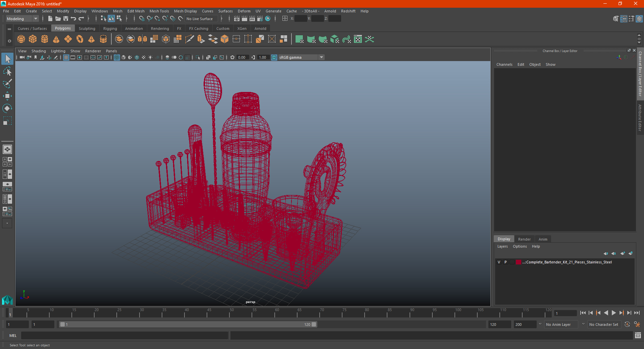This screenshot has width=644, height=349.
Task: Open the Edit Mesh menu
Action: 136,11
